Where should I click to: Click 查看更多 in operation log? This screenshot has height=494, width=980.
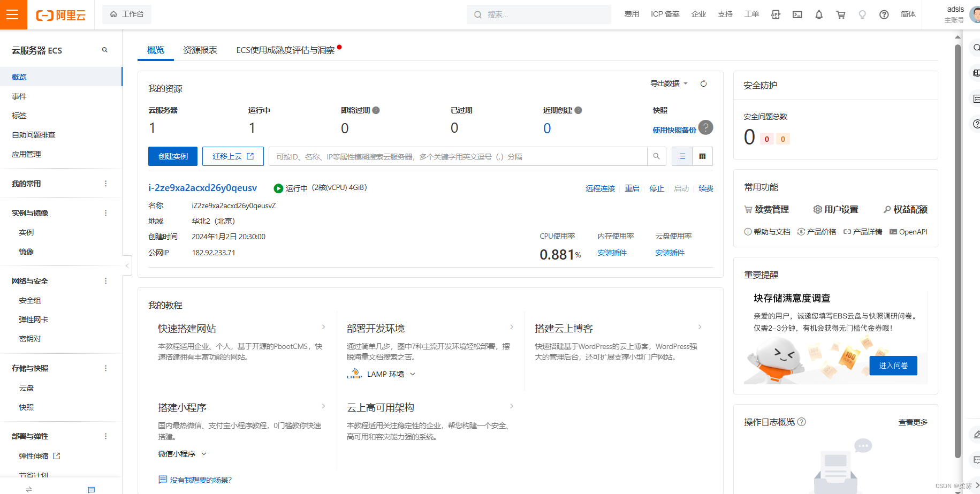click(913, 422)
